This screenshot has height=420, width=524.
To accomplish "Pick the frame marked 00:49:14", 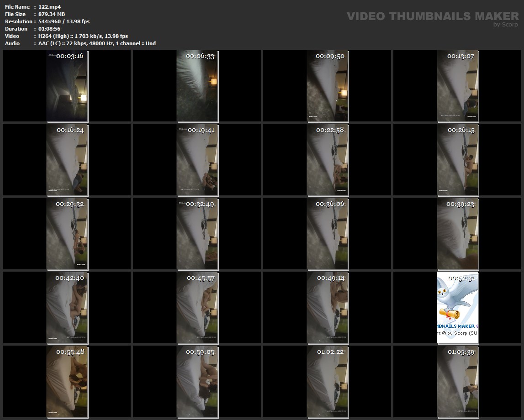I will pyautogui.click(x=328, y=308).
